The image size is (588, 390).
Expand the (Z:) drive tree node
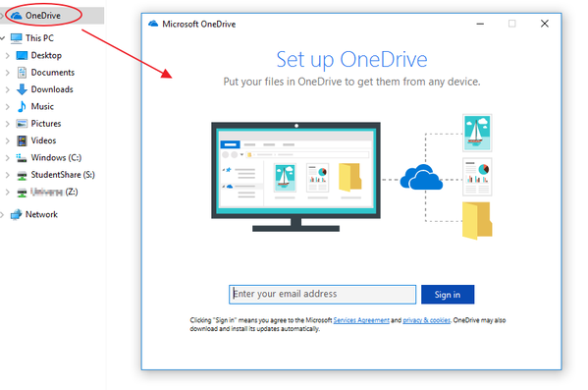click(8, 193)
